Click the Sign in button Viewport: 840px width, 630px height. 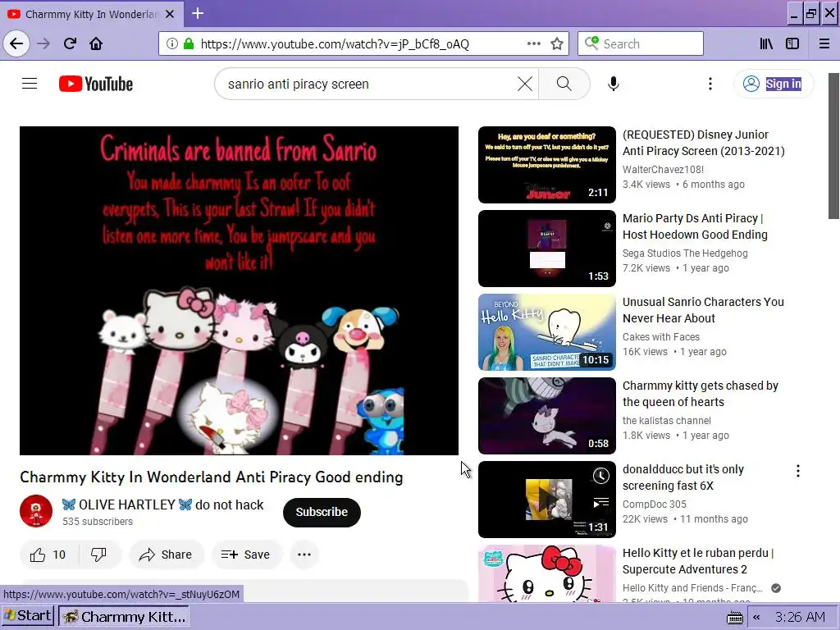pyautogui.click(x=774, y=84)
